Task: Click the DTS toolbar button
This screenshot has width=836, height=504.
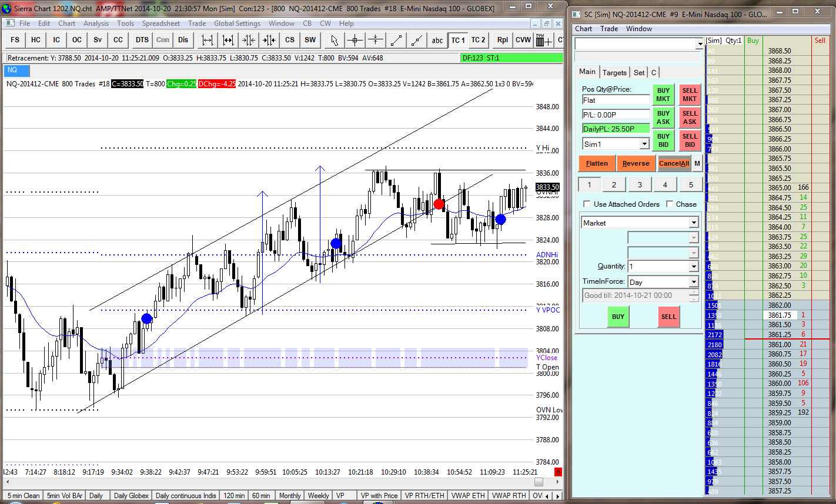Action: [142, 40]
